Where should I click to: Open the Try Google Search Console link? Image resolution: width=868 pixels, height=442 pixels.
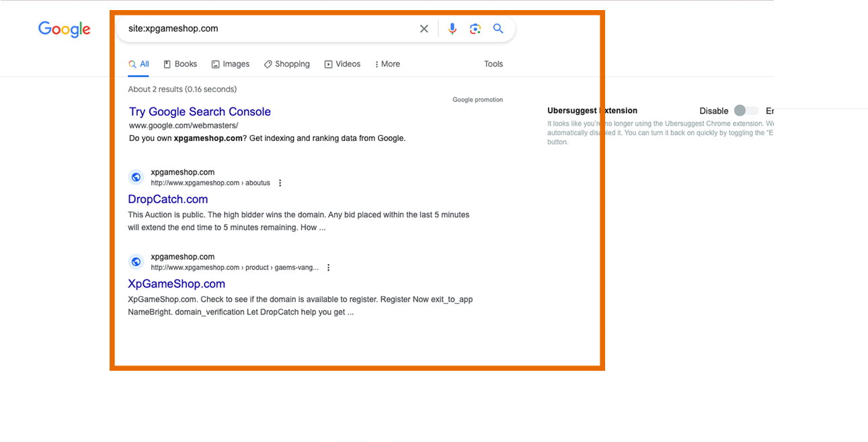200,112
